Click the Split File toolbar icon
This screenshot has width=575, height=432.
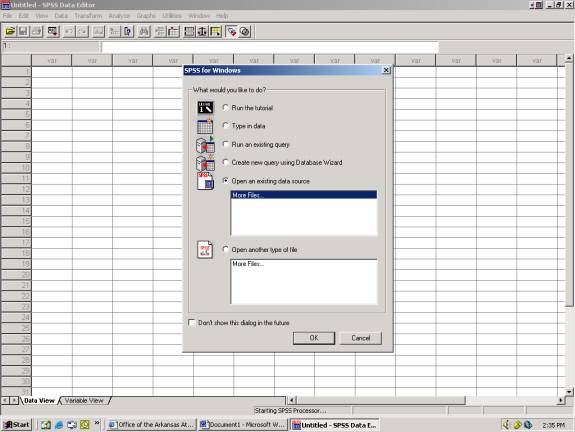(x=189, y=32)
